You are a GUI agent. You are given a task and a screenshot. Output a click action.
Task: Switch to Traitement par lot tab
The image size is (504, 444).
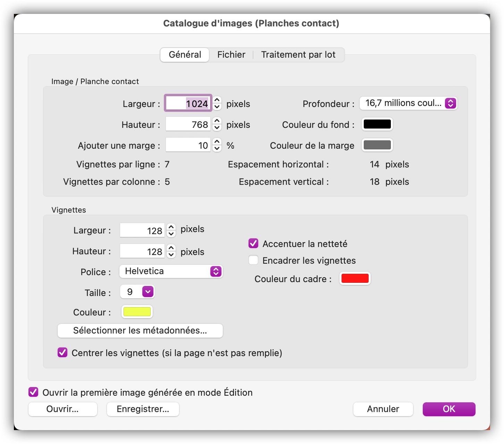click(298, 55)
